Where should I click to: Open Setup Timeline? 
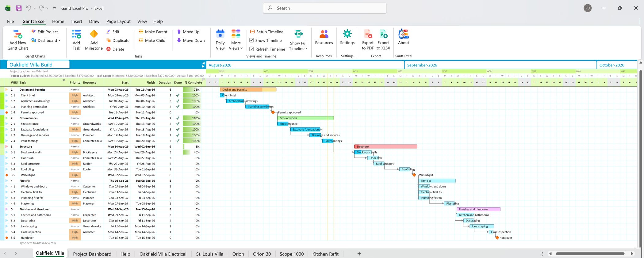point(266,32)
